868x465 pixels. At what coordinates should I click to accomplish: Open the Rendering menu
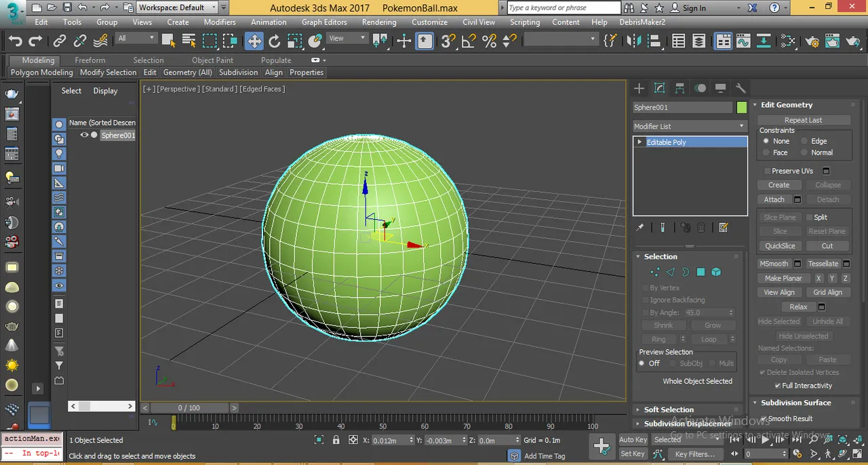tap(379, 22)
